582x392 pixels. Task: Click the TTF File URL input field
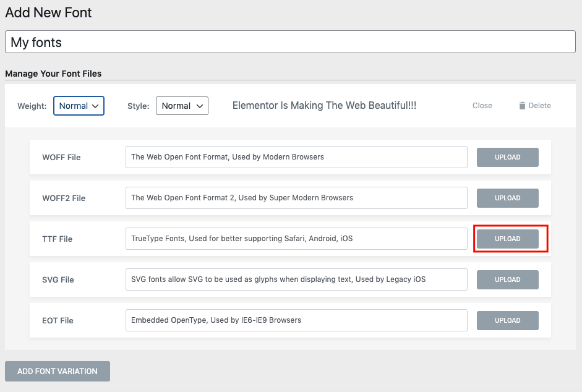tap(296, 239)
